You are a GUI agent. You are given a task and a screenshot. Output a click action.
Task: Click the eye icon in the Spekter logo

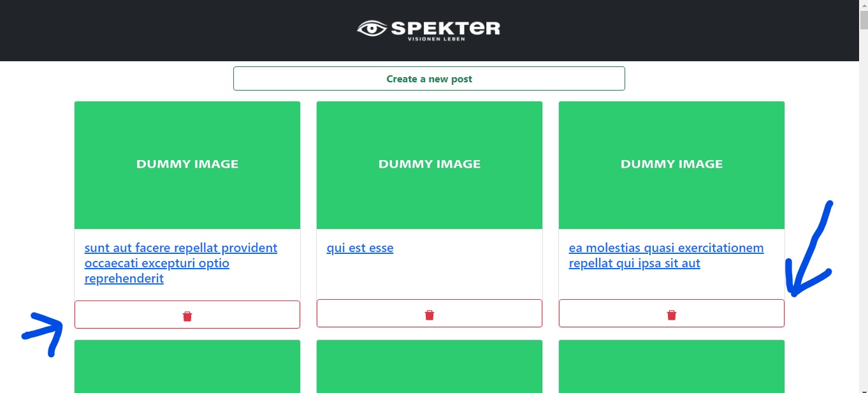coord(372,28)
